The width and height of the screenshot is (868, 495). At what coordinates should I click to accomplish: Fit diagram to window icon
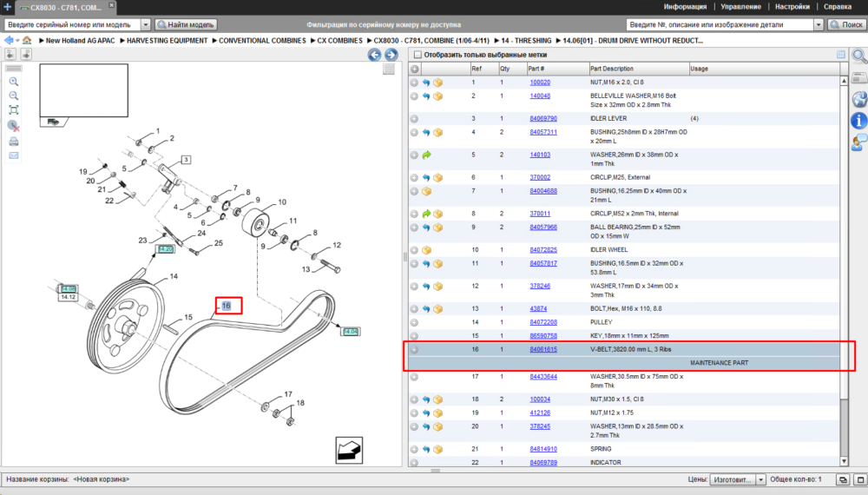tap(14, 110)
